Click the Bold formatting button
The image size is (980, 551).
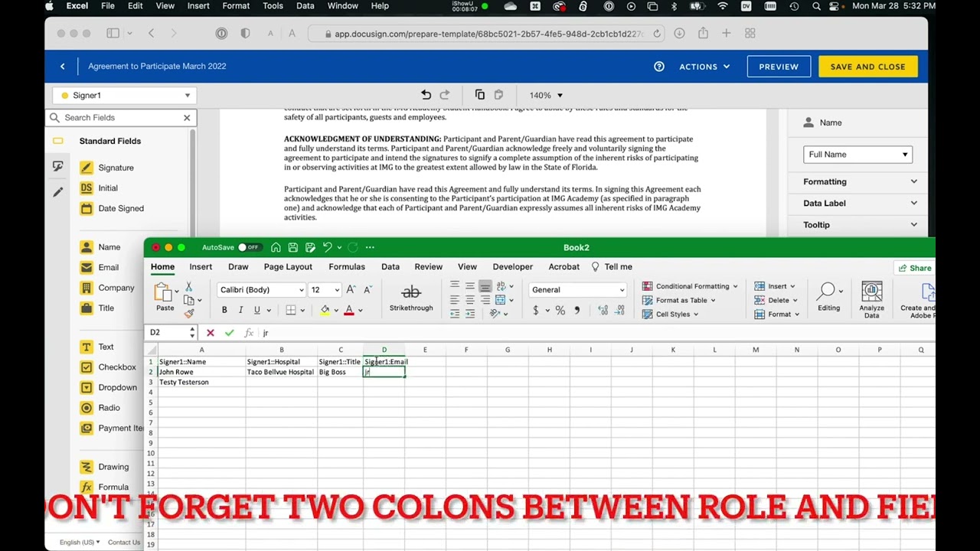(x=224, y=310)
